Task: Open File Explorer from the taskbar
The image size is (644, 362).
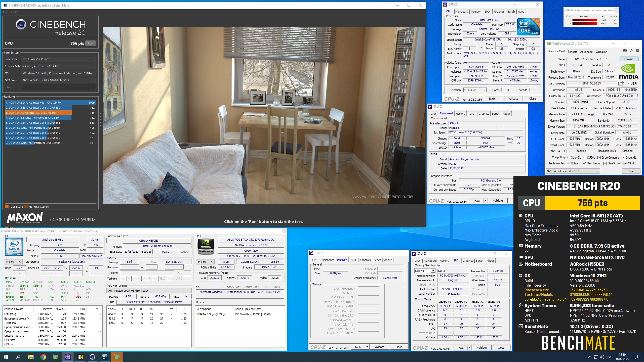Action: [x=31, y=357]
